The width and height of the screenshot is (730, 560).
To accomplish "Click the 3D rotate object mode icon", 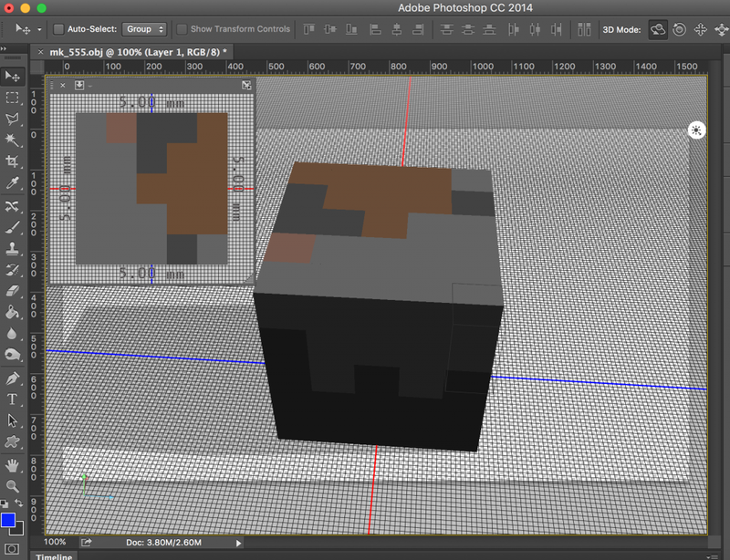I will 657,29.
